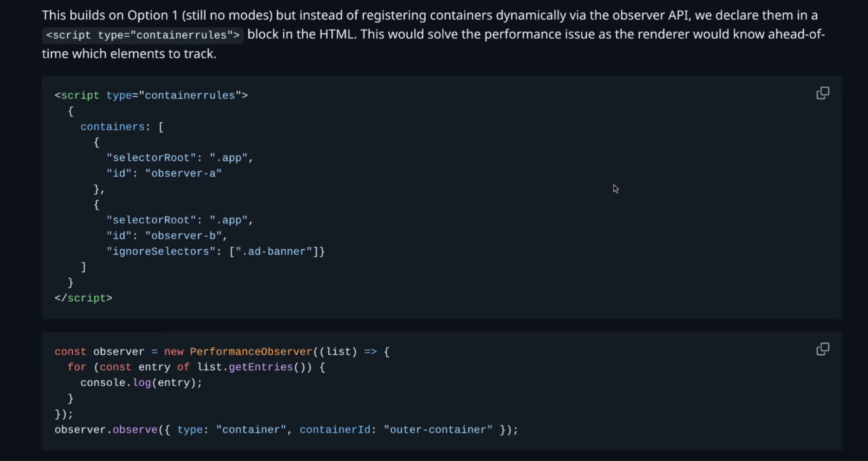
Task: Click the console.log(entry) statement
Action: pos(141,383)
